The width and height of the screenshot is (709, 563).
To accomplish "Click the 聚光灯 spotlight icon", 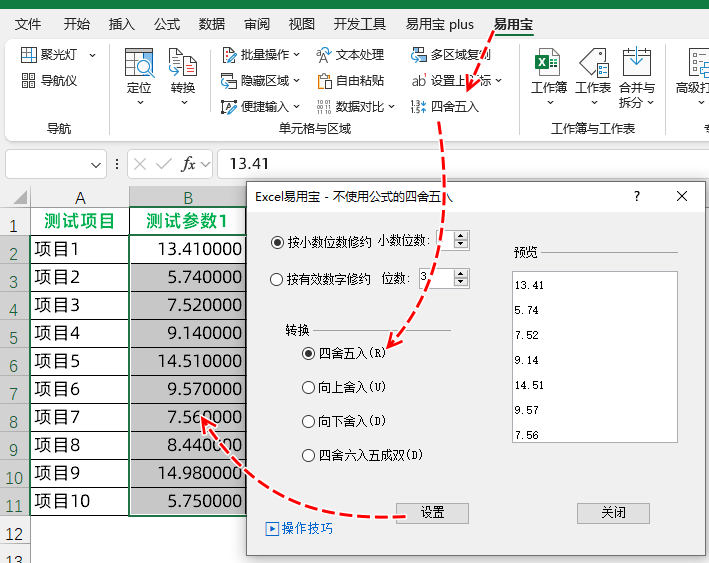I will pos(28,55).
